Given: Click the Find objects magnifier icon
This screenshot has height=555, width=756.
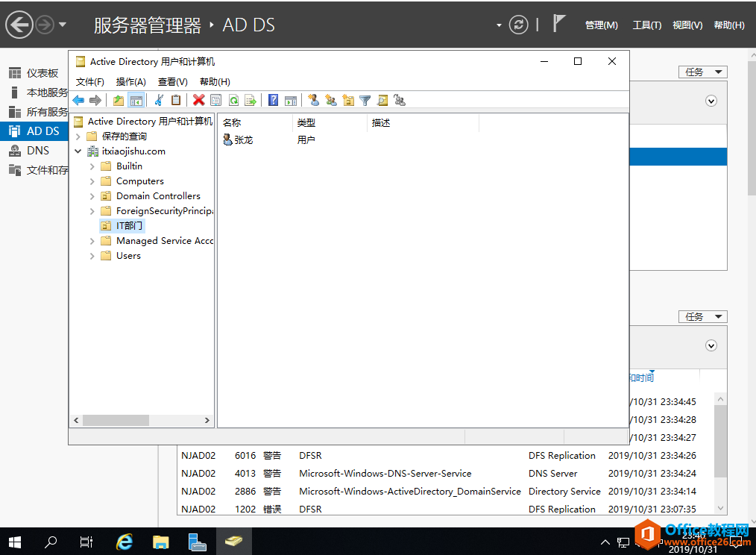Looking at the screenshot, I should [x=382, y=101].
